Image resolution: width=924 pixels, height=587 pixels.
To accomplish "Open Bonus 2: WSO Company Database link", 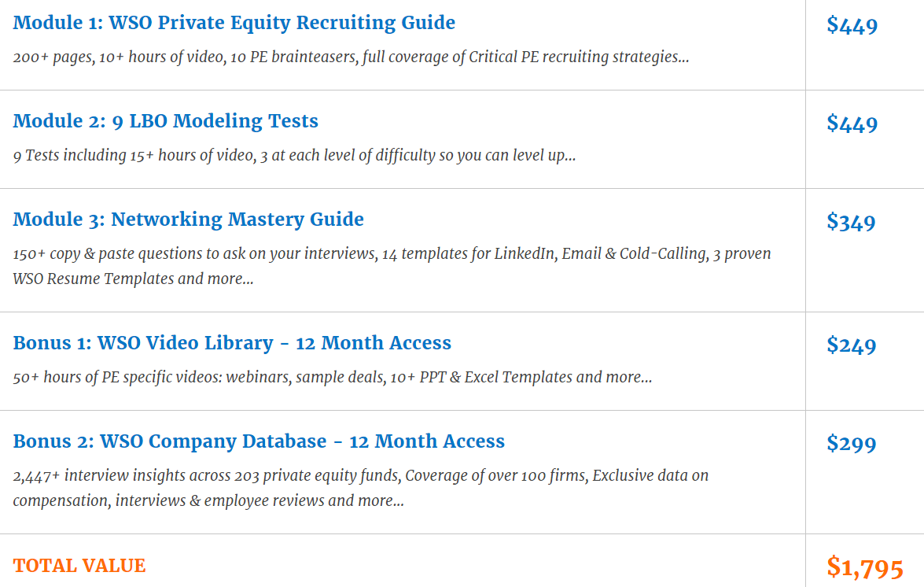I will coord(259,441).
